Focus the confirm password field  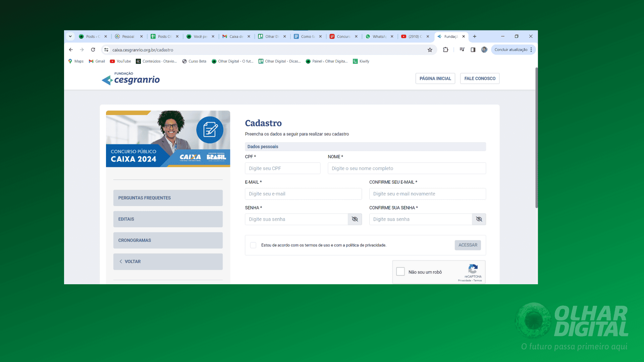point(421,219)
